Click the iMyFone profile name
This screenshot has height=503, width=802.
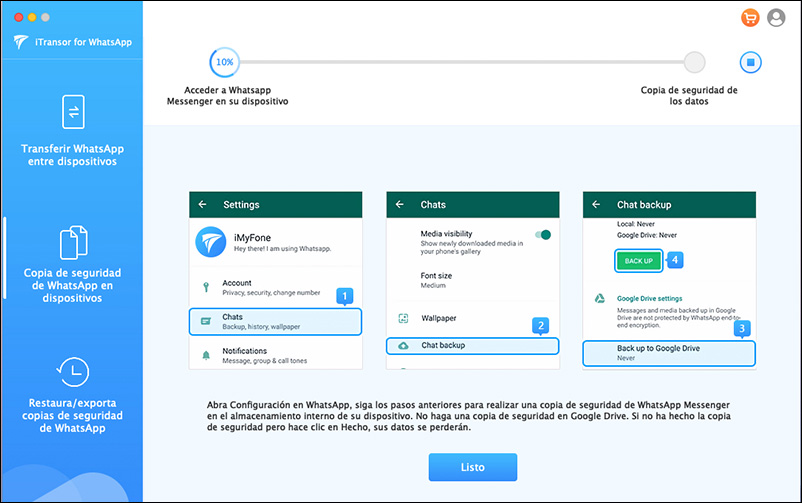click(252, 238)
